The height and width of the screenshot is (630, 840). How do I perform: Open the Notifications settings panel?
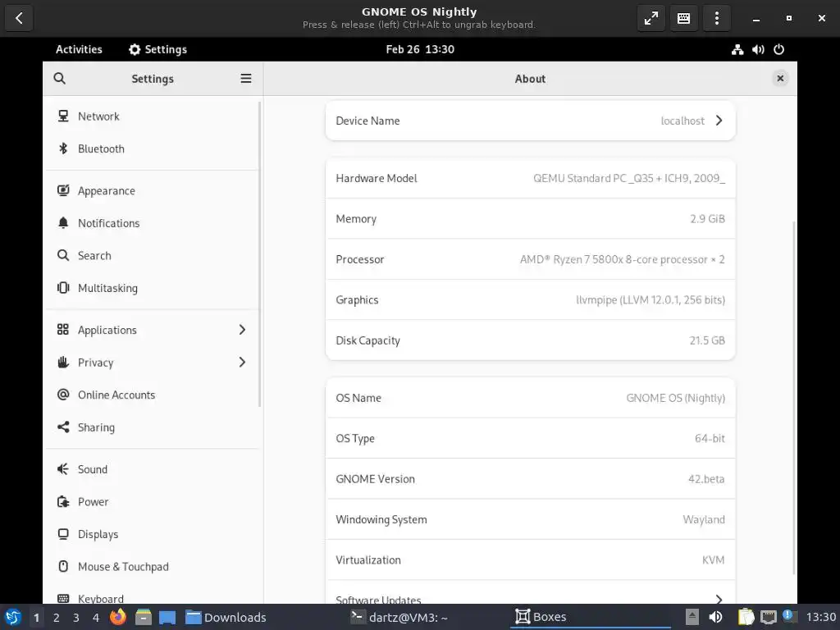(x=152, y=223)
